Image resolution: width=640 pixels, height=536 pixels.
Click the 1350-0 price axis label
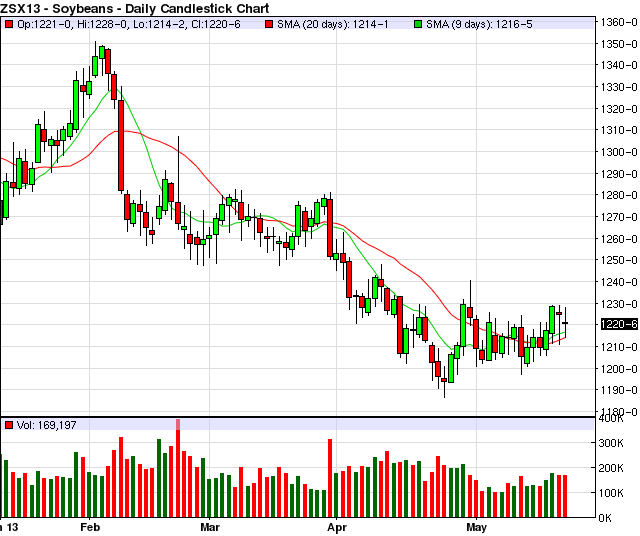click(x=619, y=44)
